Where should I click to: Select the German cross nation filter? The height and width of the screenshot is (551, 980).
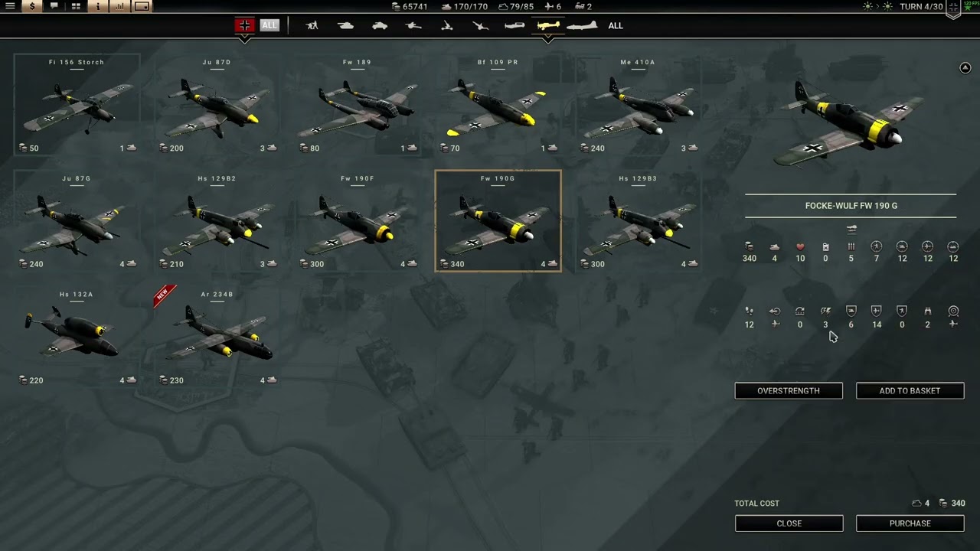pyautogui.click(x=244, y=25)
